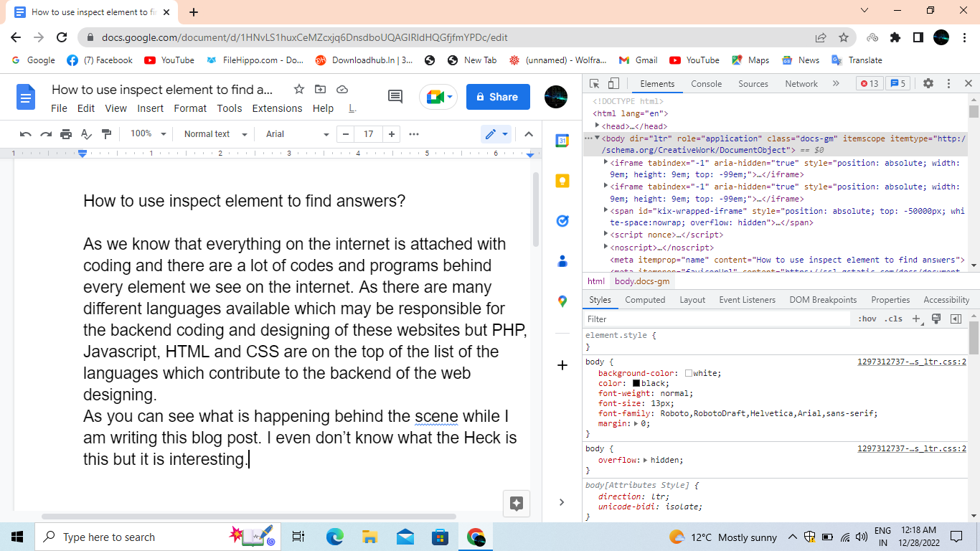
Task: Open File Explorer from the taskbar
Action: click(369, 537)
